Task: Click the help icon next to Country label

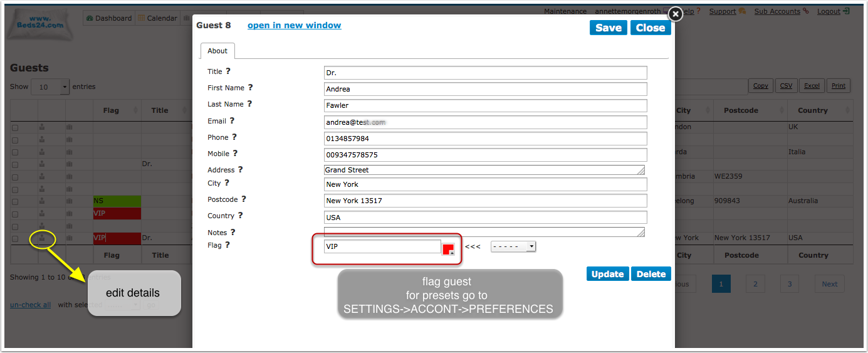Action: pyautogui.click(x=239, y=216)
